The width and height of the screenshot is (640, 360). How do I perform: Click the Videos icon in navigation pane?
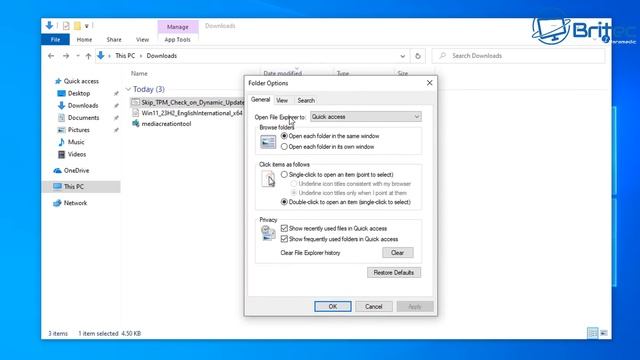point(61,154)
